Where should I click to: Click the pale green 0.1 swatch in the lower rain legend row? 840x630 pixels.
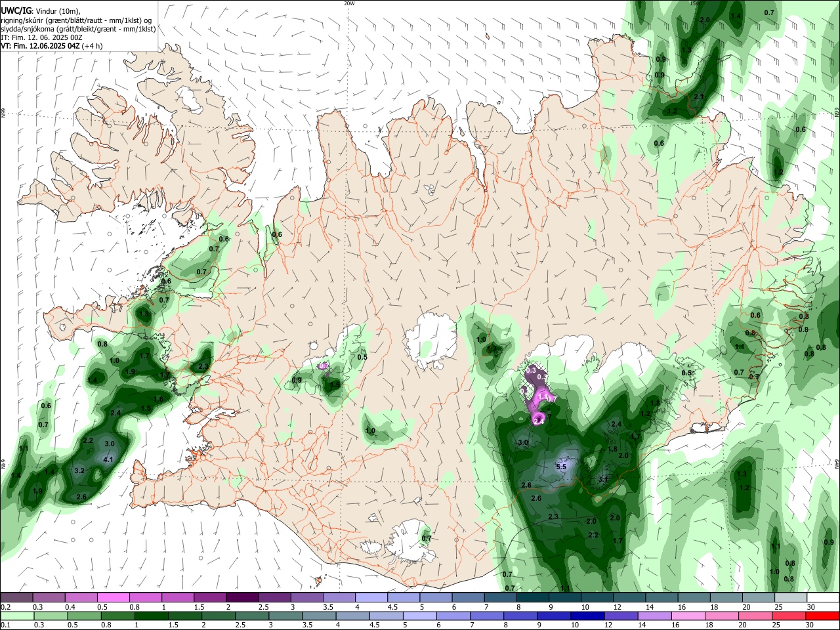pyautogui.click(x=16, y=616)
